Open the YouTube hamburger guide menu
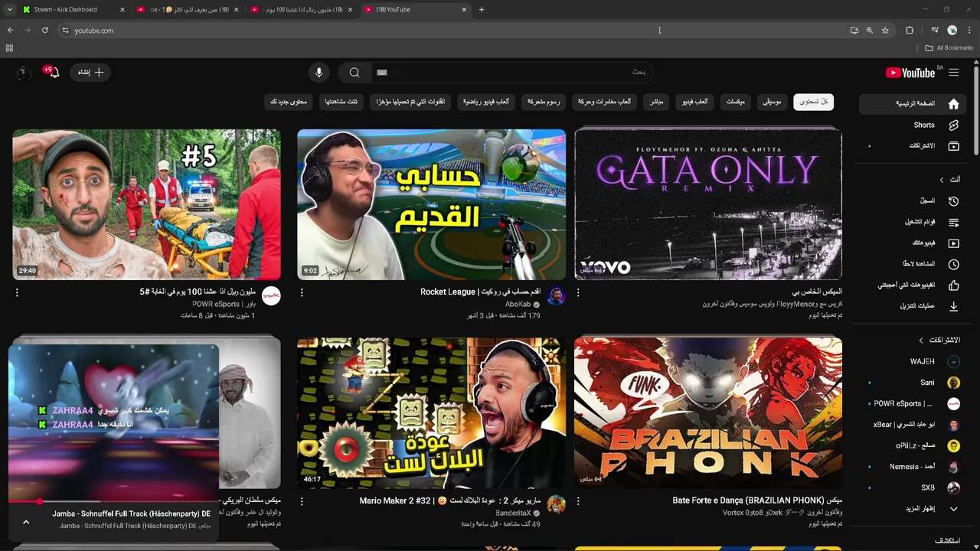 click(953, 73)
